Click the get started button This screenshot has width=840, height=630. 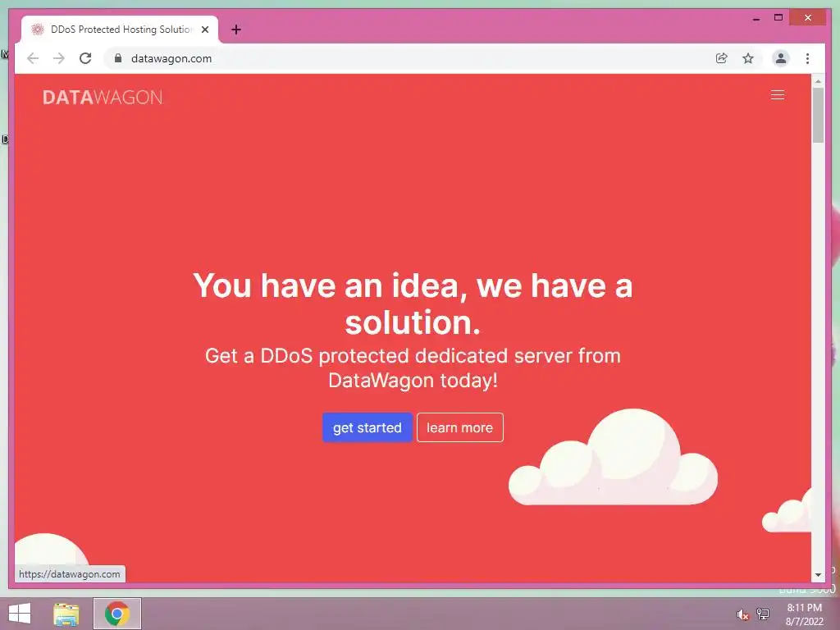(x=367, y=427)
